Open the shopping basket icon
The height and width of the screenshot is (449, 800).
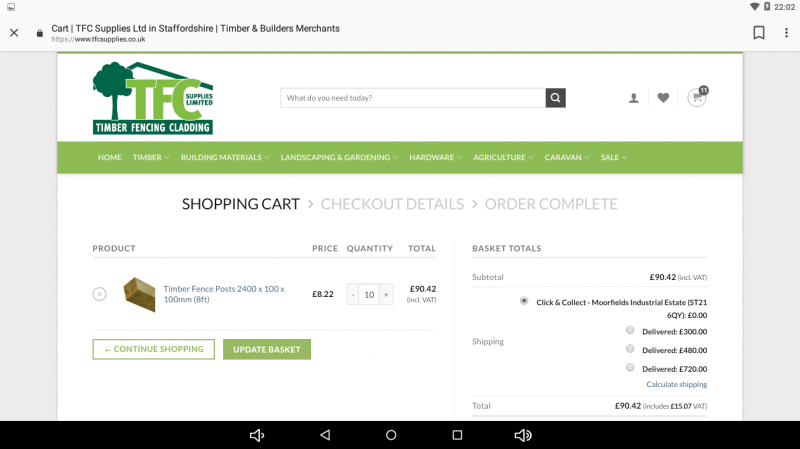[x=696, y=98]
